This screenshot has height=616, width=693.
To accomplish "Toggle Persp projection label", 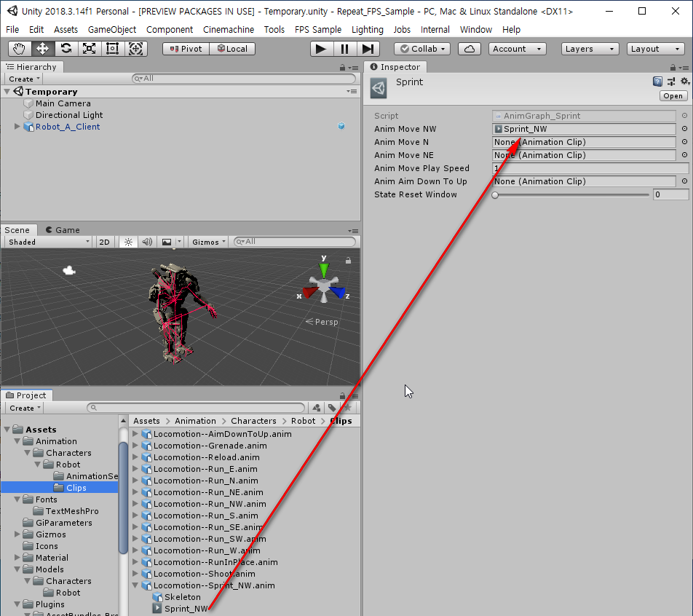I will click(322, 322).
